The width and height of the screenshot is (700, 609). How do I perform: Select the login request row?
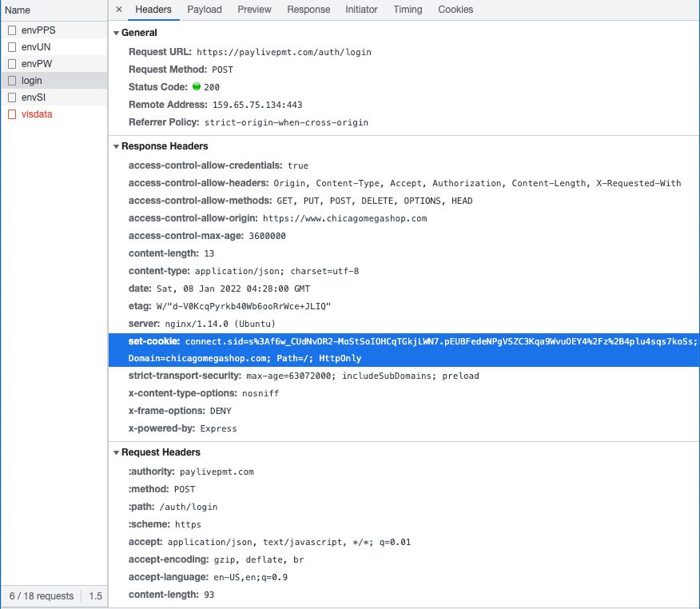(x=54, y=81)
